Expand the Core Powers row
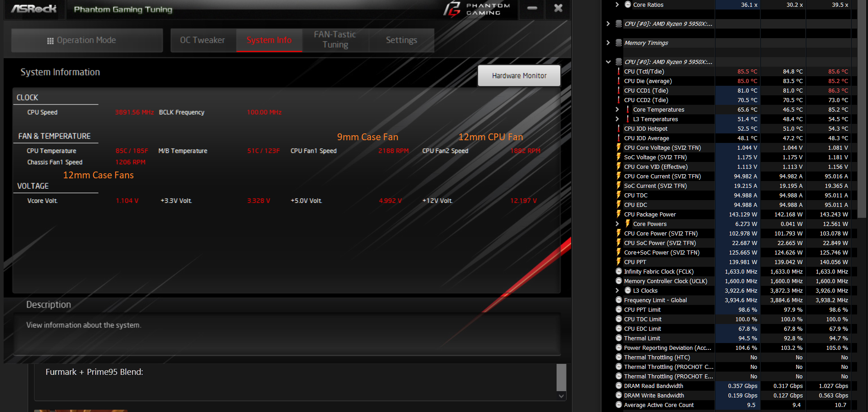868x412 pixels. click(617, 224)
